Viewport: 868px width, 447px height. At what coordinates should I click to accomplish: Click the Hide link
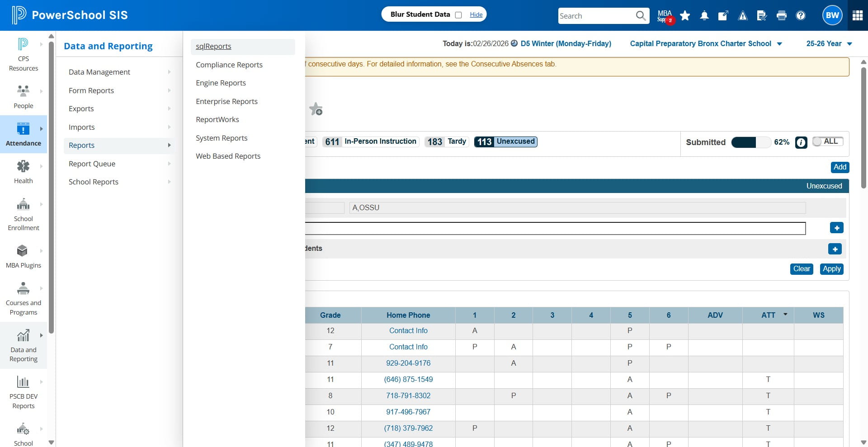[476, 14]
